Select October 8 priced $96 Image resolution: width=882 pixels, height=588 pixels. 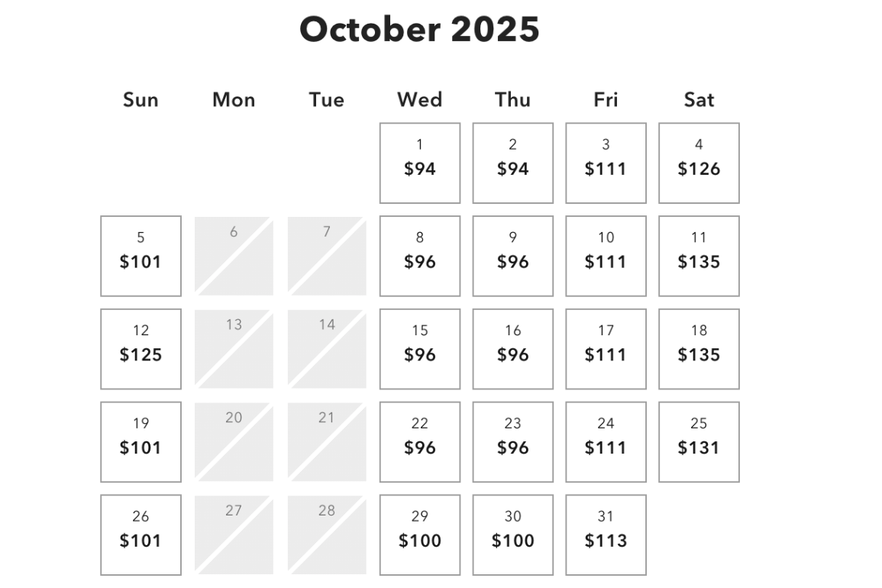420,256
